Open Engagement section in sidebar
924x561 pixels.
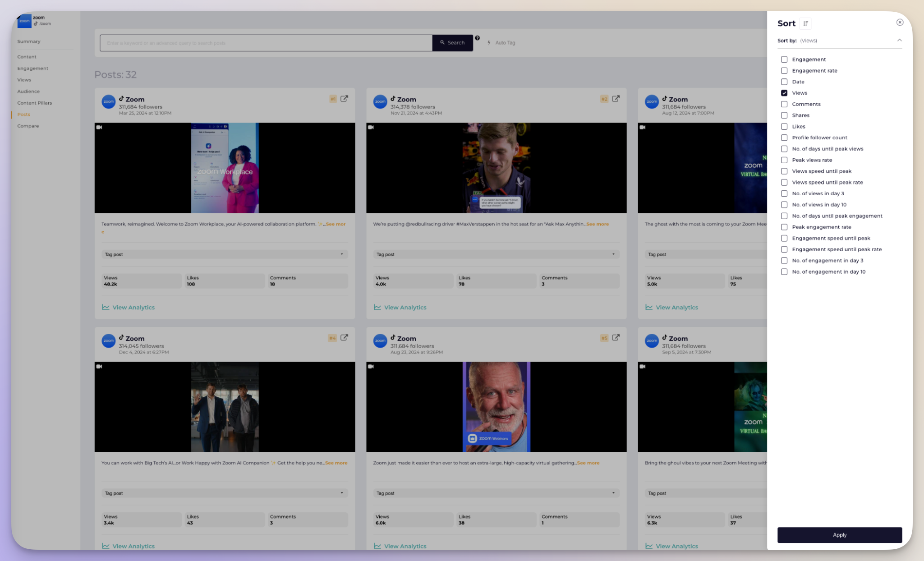(x=32, y=69)
